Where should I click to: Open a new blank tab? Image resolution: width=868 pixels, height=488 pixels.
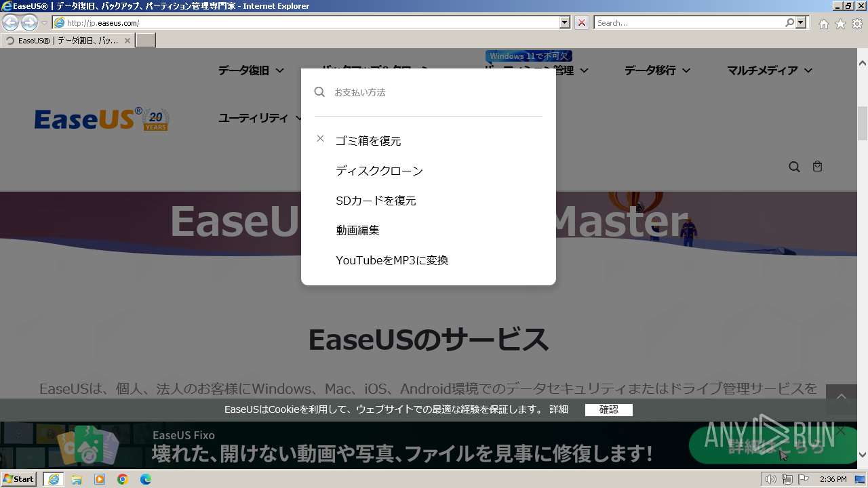click(146, 40)
